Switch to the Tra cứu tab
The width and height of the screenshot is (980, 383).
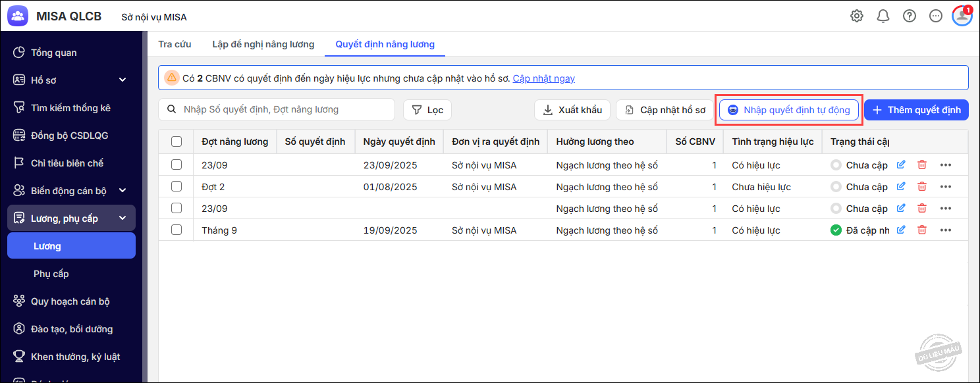[x=175, y=44]
